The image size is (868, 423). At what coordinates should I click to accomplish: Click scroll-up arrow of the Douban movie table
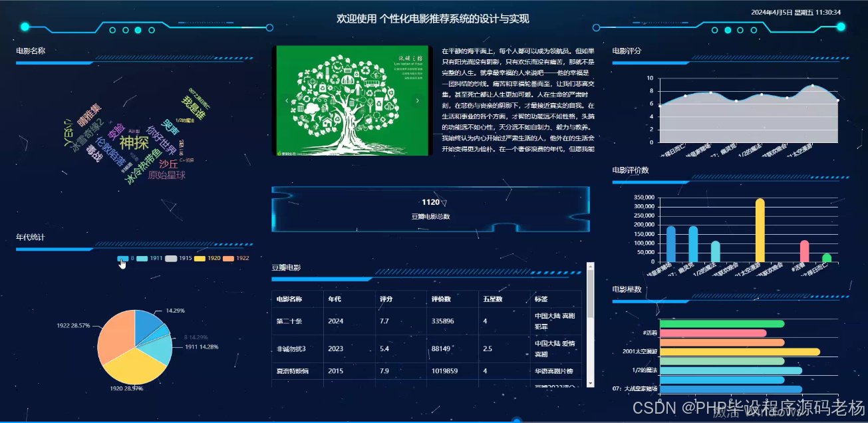click(590, 266)
